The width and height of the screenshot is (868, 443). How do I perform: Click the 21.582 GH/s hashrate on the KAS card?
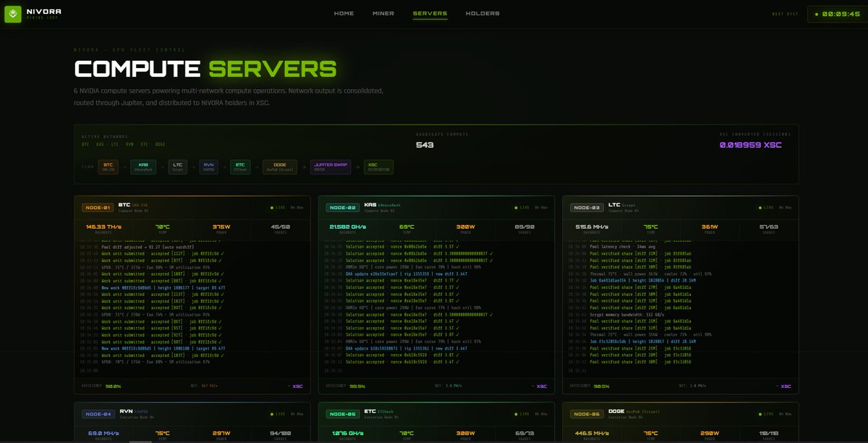click(x=348, y=227)
